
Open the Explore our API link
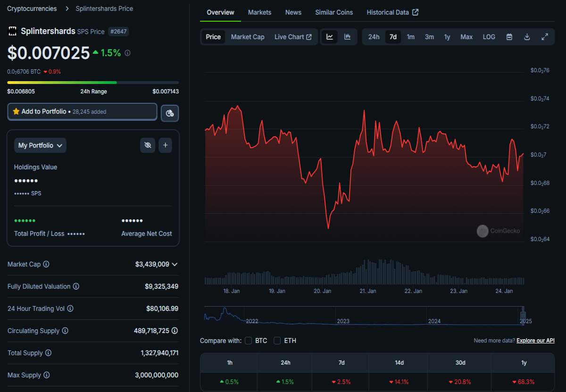point(535,341)
